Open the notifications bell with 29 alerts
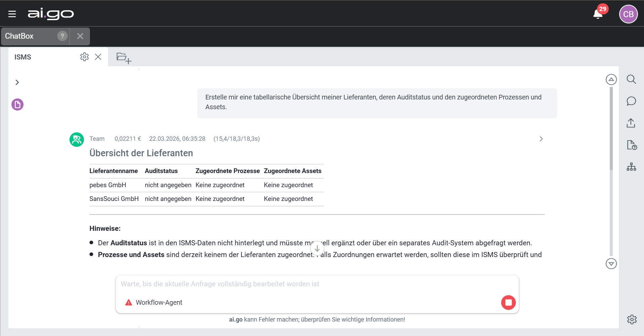Viewport: 644px width, 336px height. pyautogui.click(x=598, y=14)
